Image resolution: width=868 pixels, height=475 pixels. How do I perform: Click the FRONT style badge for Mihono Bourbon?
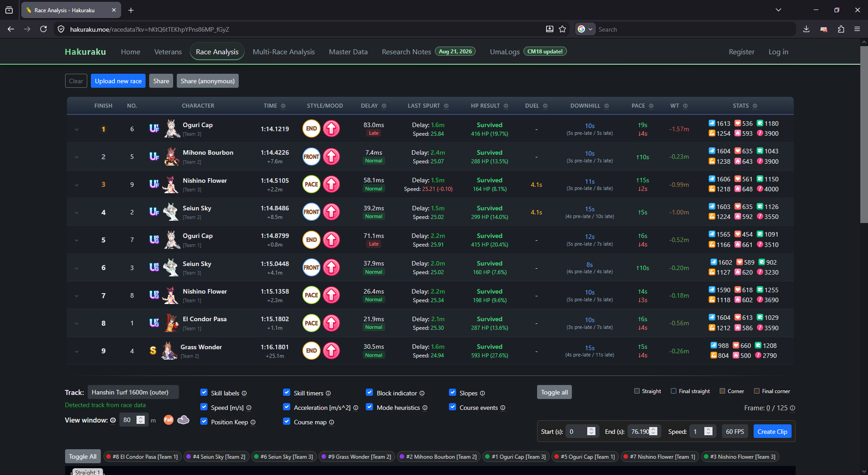[x=311, y=157]
